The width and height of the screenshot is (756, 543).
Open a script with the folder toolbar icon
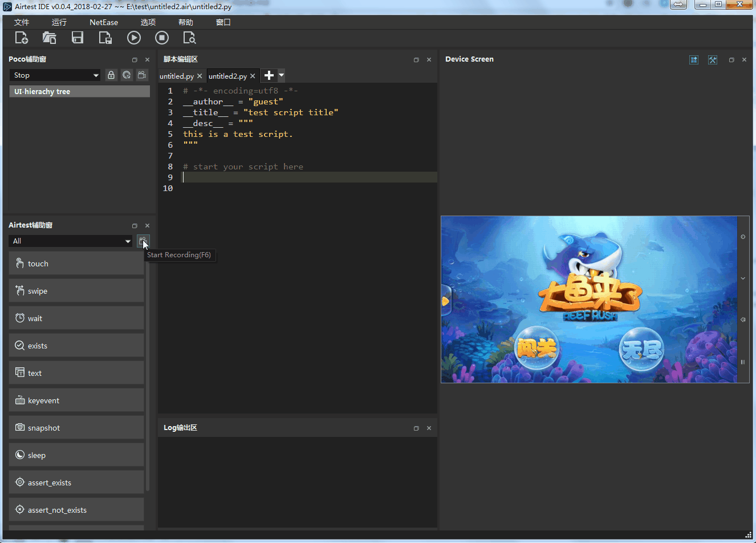click(x=49, y=38)
